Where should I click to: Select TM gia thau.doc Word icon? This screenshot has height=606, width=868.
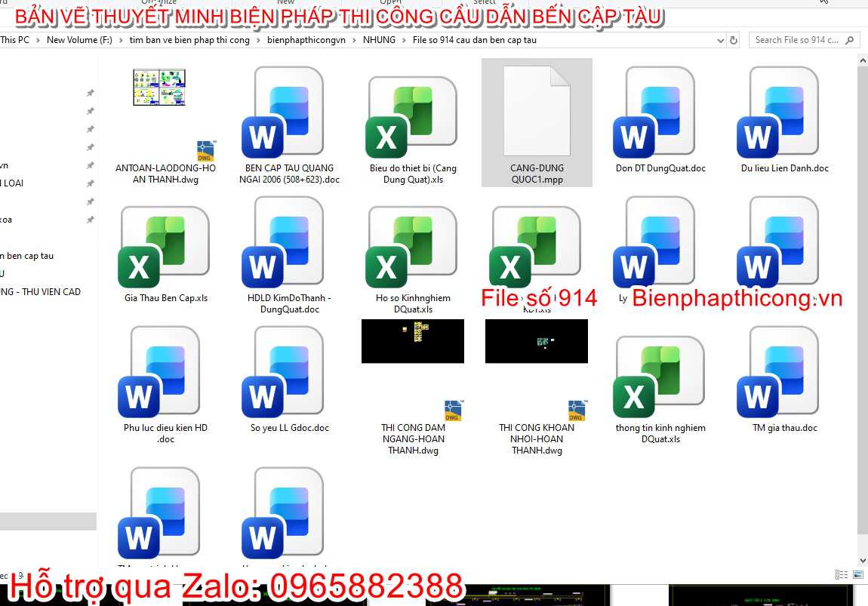[778, 371]
